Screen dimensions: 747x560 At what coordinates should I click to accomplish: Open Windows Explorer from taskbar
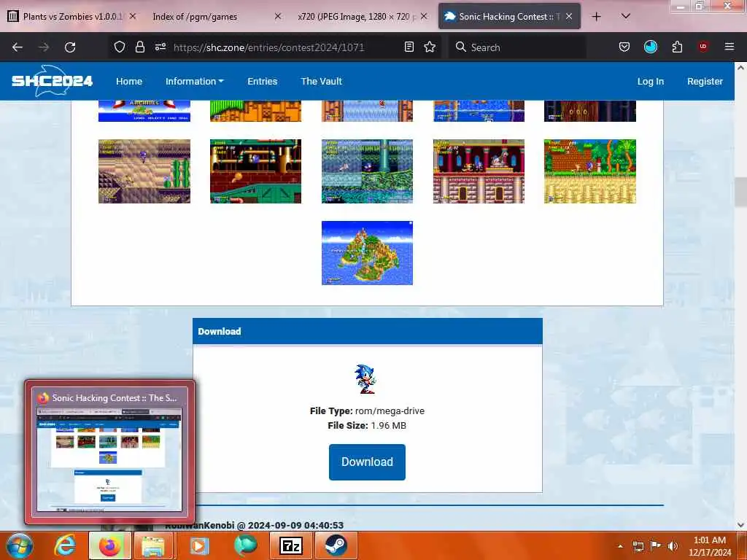153,545
